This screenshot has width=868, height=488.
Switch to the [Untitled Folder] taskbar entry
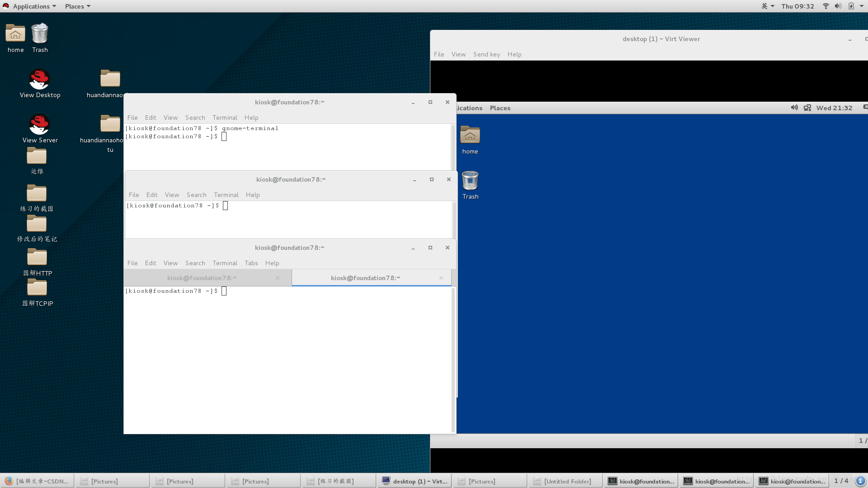point(565,481)
